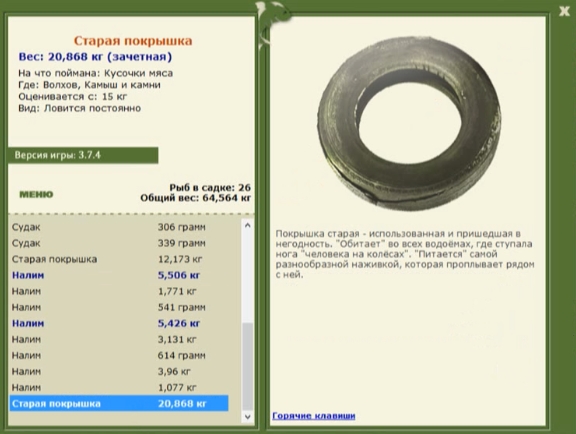The height and width of the screenshot is (434, 576).
Task: Click the scroll down arrow in the fish list
Action: coord(248,417)
